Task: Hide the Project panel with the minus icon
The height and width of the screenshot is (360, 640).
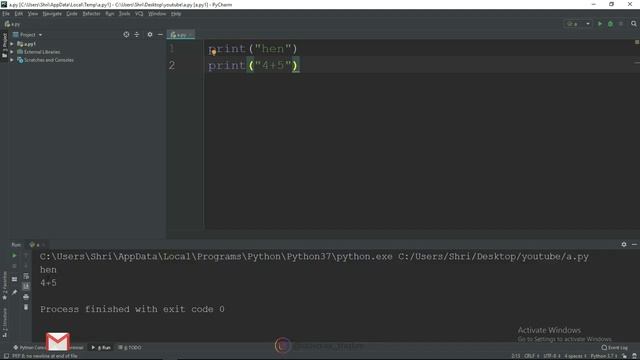Action: [x=160, y=35]
